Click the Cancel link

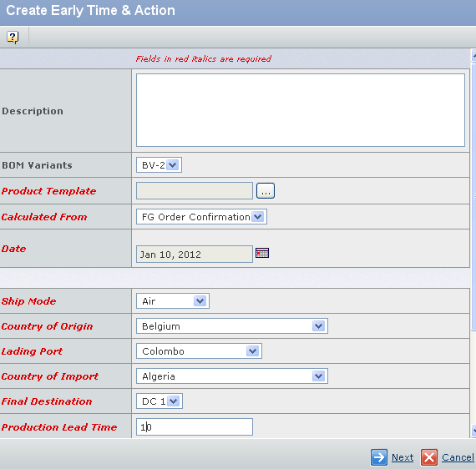pyautogui.click(x=458, y=457)
